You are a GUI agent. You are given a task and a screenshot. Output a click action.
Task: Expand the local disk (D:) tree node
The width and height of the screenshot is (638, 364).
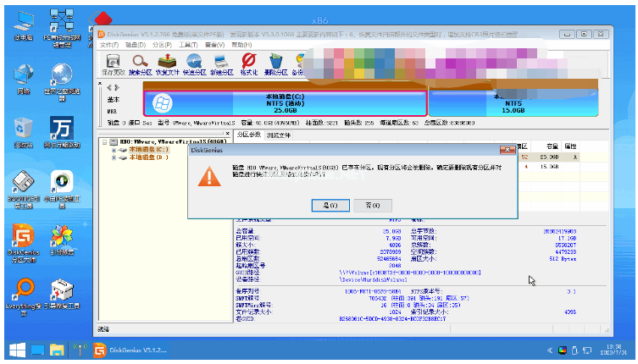(x=114, y=157)
